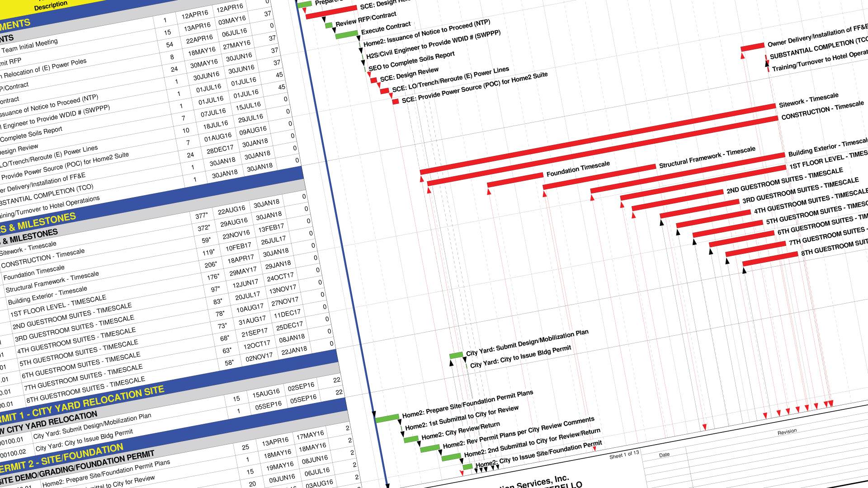Click the '09AUG16' finish date cell
Viewport: 868px width, 488px height.
pos(253,131)
